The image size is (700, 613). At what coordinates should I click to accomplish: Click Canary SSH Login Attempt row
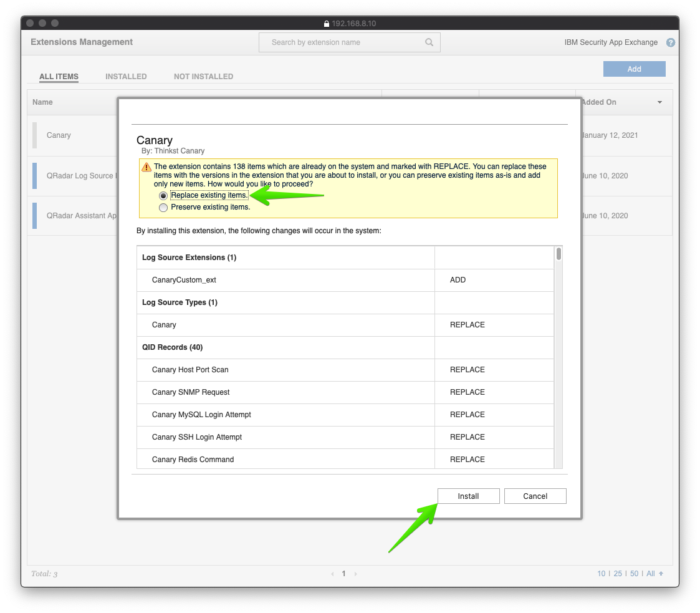[x=345, y=437]
